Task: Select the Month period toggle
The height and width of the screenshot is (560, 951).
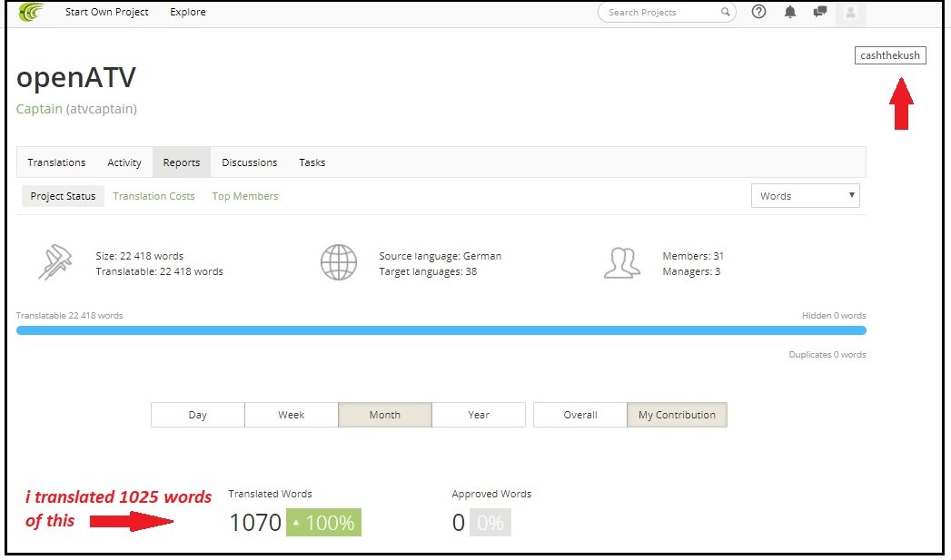Action: point(385,415)
